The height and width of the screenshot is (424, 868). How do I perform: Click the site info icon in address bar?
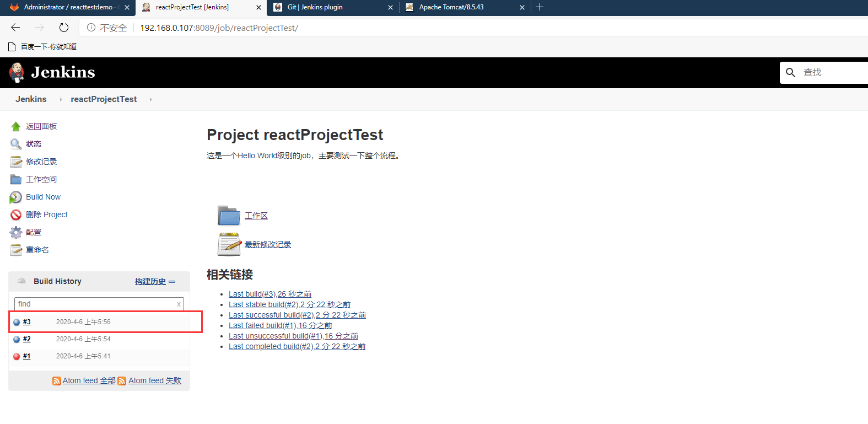(x=91, y=28)
